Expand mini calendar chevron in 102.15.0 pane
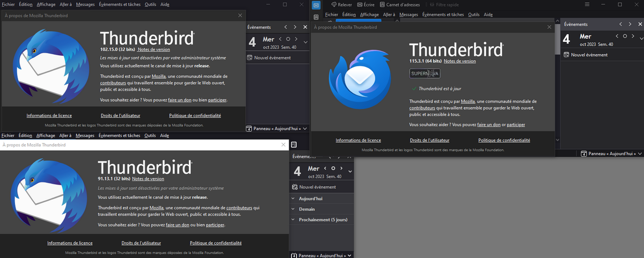 [x=305, y=42]
